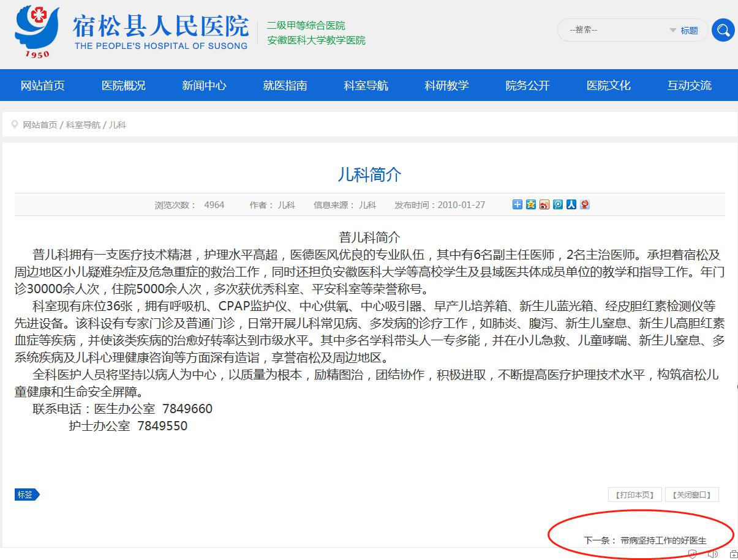Screen dimensions: 738x560
Task: Click the 发布时间：2010-01-27 text
Action: [440, 205]
